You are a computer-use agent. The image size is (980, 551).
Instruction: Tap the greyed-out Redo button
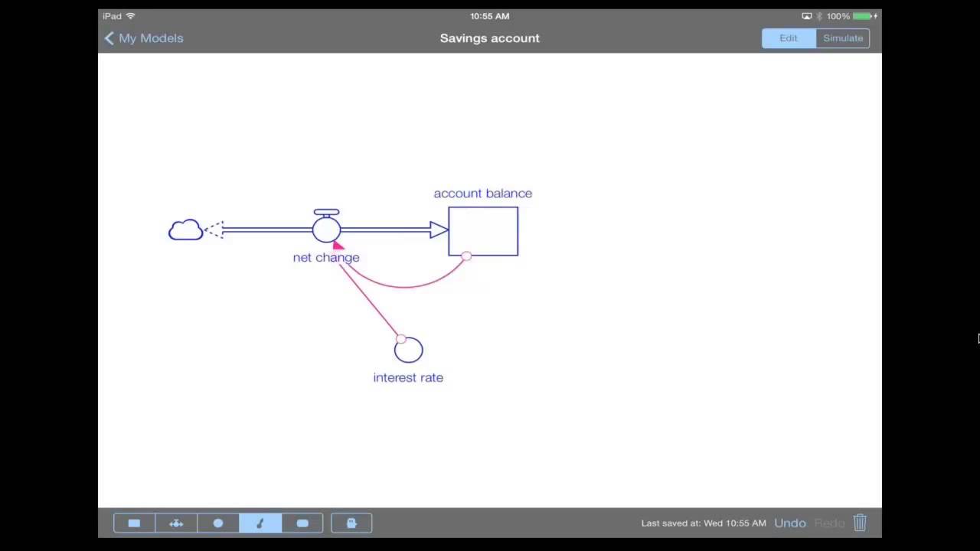click(829, 523)
